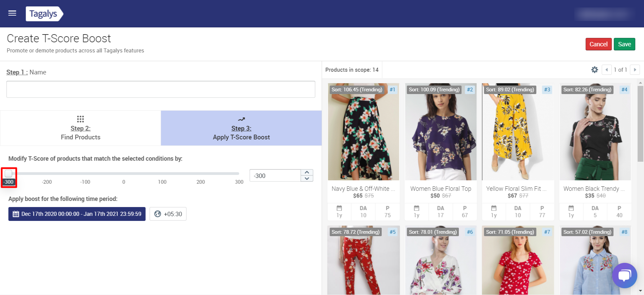Viewport: 644px width, 295px height.
Task: Cancel the T-Score boost creation
Action: click(x=598, y=44)
